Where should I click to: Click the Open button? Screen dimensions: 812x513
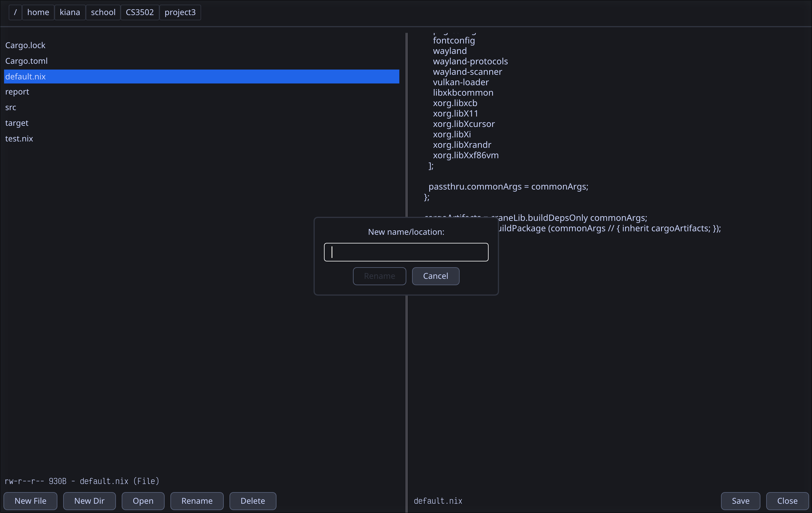click(143, 501)
